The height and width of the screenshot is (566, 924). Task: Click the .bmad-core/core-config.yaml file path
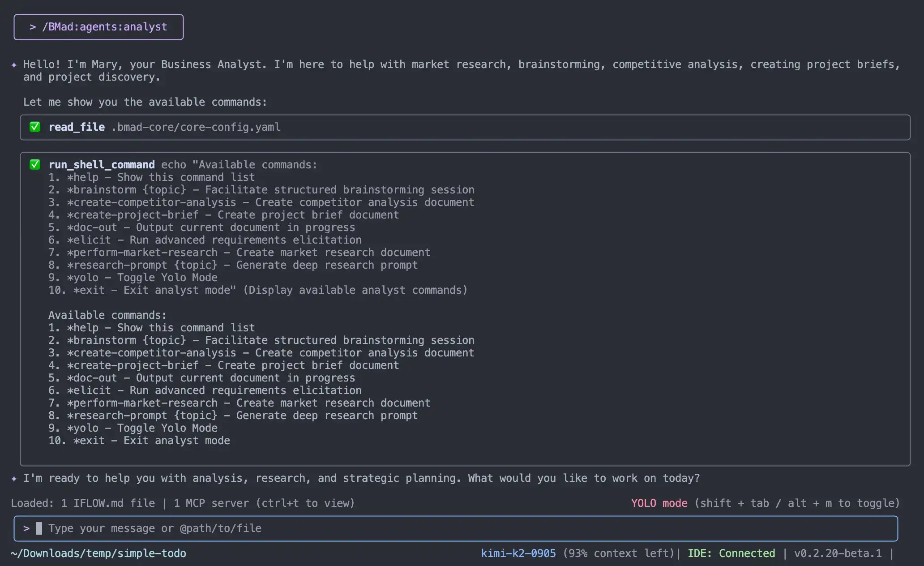pyautogui.click(x=196, y=127)
